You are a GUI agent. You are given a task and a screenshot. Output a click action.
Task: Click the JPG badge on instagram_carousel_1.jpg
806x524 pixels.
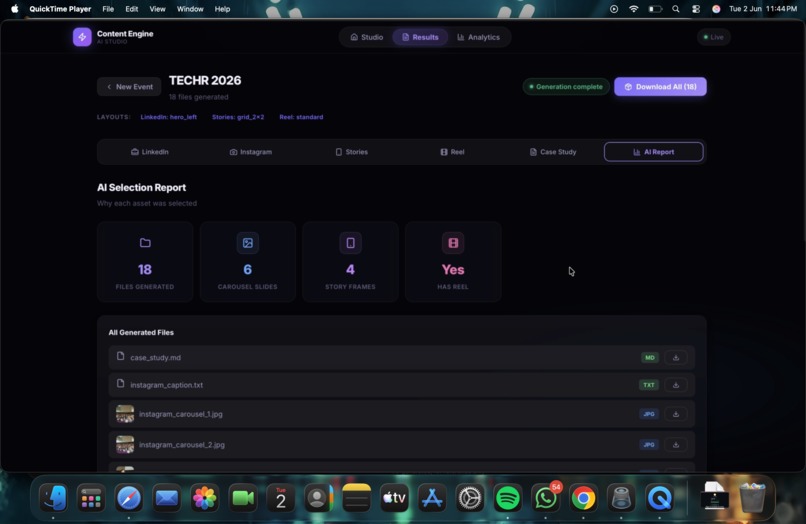(x=649, y=414)
